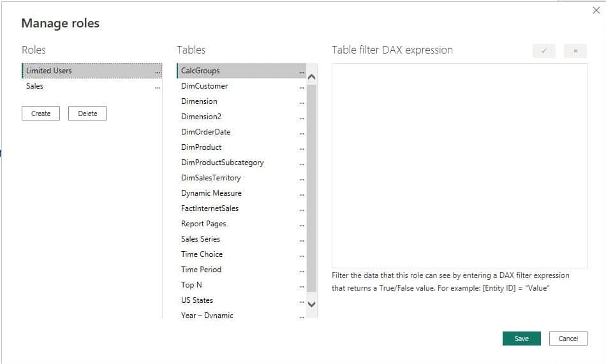Select the Report Pages table
606x364 pixels.
click(x=241, y=224)
